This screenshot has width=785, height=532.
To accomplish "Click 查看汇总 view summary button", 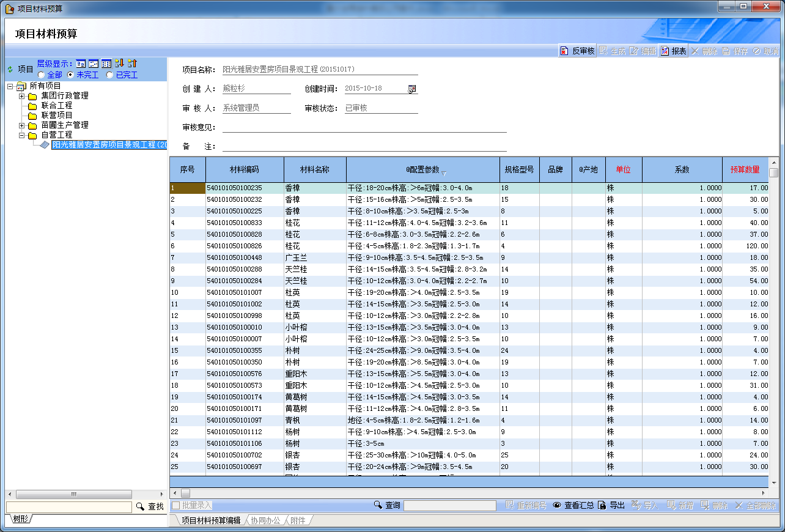I will coord(573,506).
